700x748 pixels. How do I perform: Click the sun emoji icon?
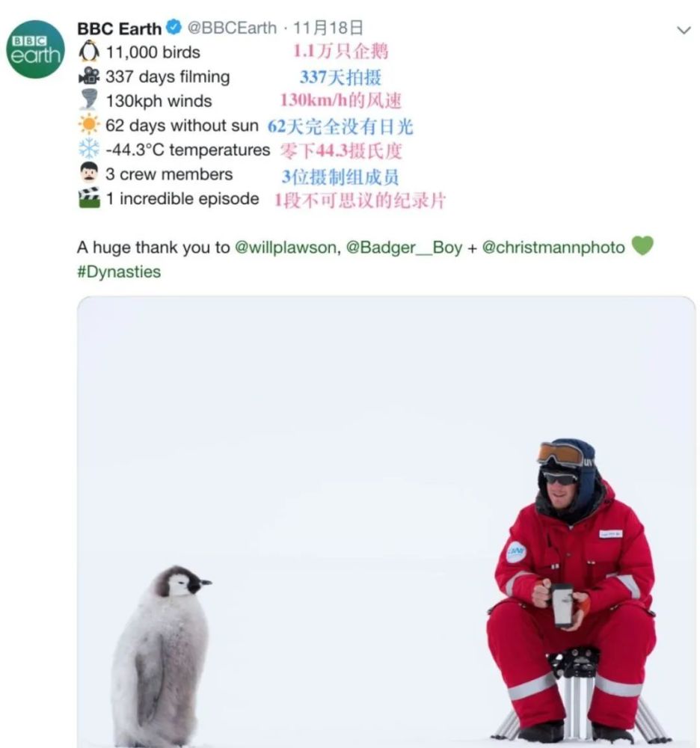point(89,125)
